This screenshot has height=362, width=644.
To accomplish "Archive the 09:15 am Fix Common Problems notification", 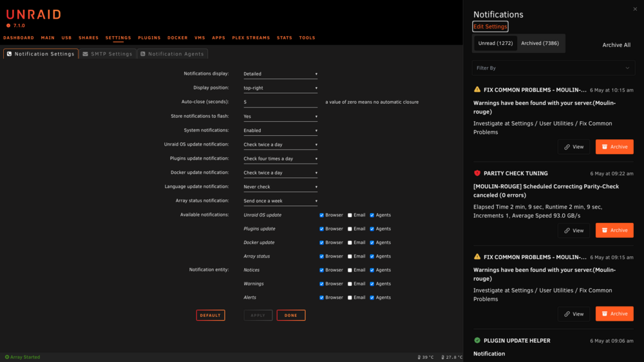I will click(614, 314).
